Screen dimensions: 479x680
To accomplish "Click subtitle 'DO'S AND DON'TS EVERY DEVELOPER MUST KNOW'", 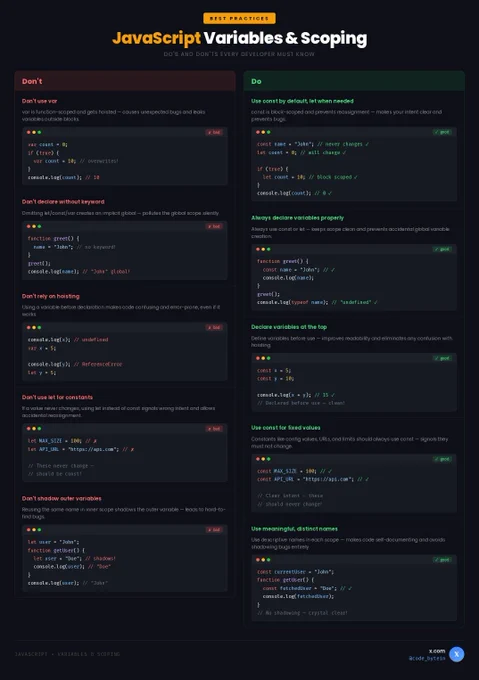I will coord(239,54).
